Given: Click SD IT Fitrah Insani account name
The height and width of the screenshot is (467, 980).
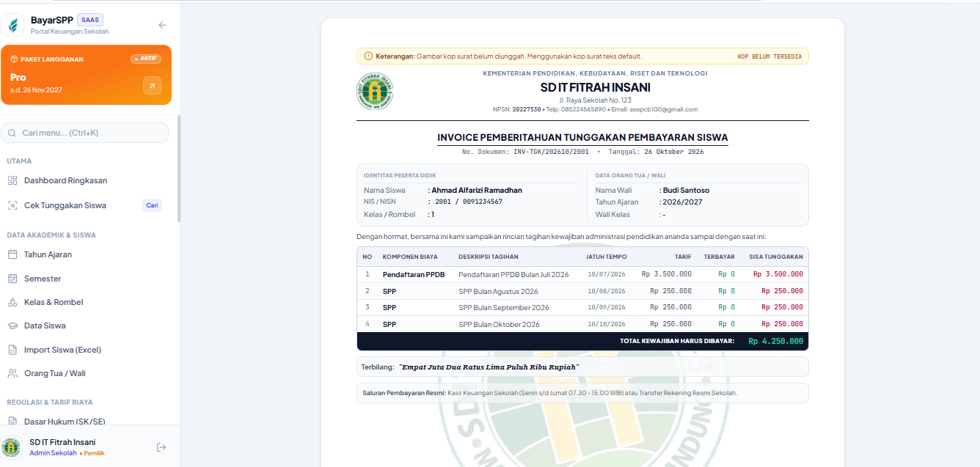Looking at the screenshot, I should [62, 442].
